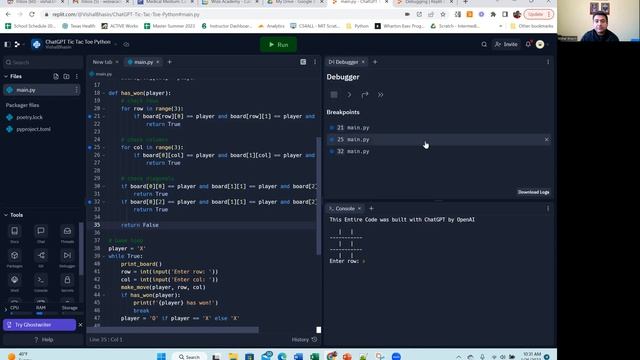Open the pyproject.toml file

(x=33, y=129)
